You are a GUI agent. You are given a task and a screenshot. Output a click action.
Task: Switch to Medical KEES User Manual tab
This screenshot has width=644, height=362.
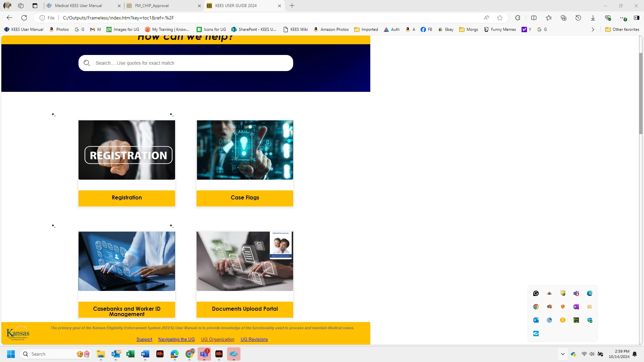[78, 6]
